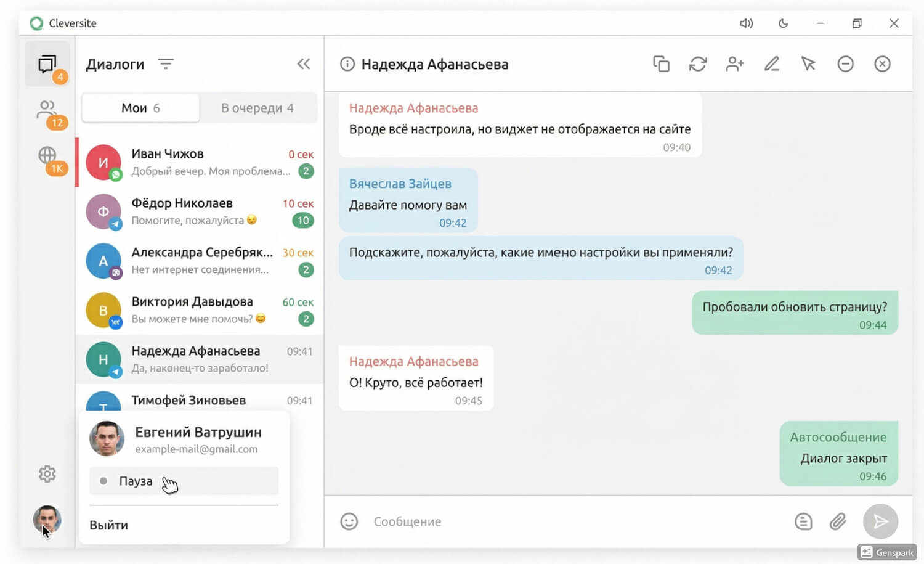This screenshot has height=564, width=924.
Task: Click the paperclip attach file icon
Action: (x=838, y=521)
